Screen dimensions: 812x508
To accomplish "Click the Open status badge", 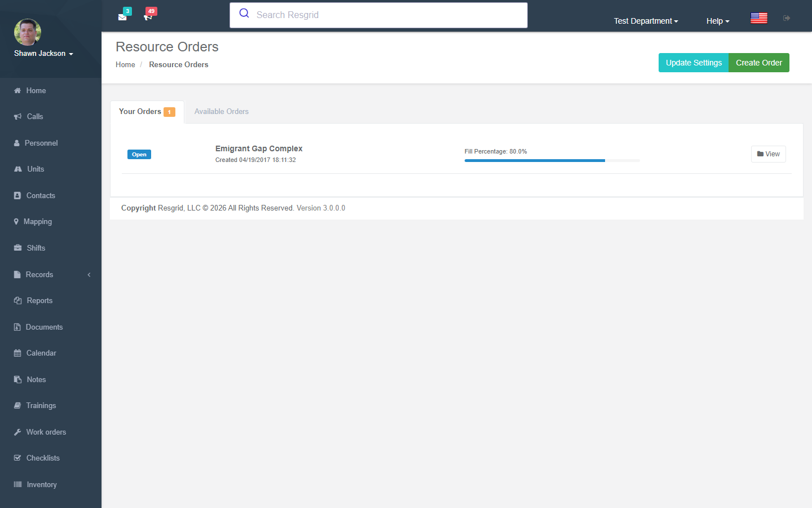I will coord(139,155).
